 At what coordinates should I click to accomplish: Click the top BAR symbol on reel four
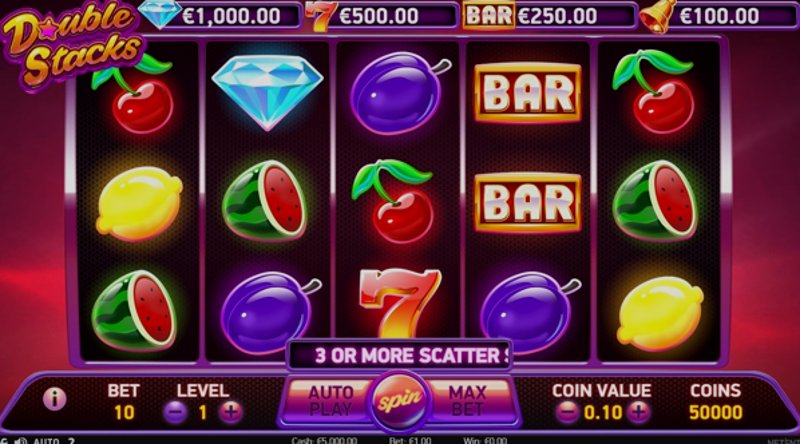pos(528,92)
